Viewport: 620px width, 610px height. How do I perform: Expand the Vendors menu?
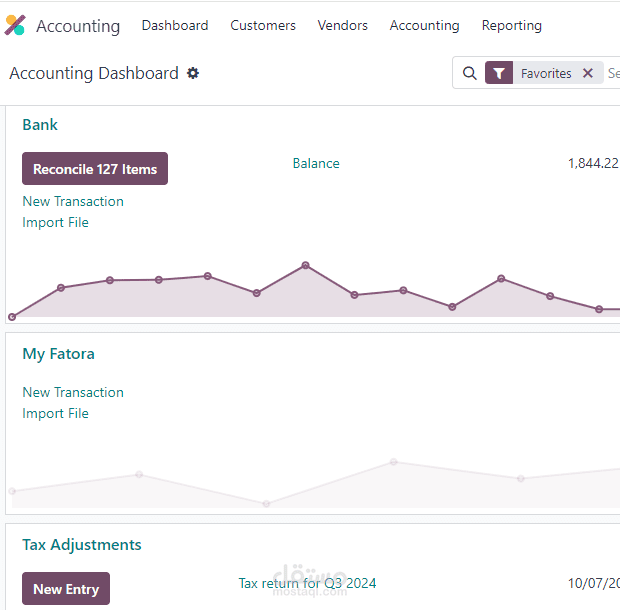pyautogui.click(x=343, y=26)
